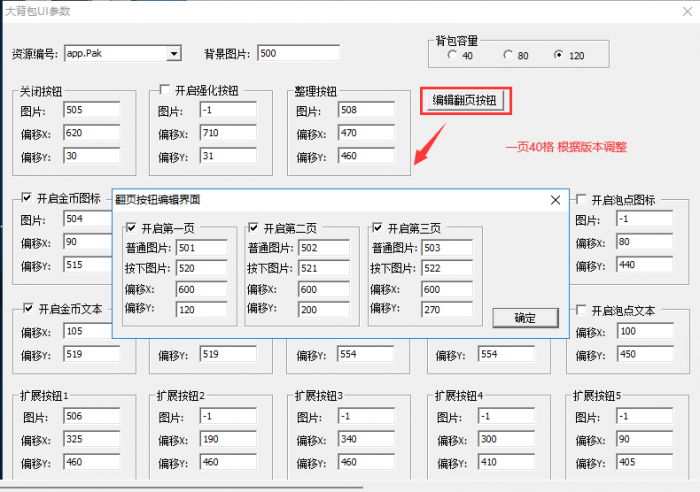Uncheck the 开启第二页 checkbox
Viewport: 700px width, 492px height.
click(253, 228)
